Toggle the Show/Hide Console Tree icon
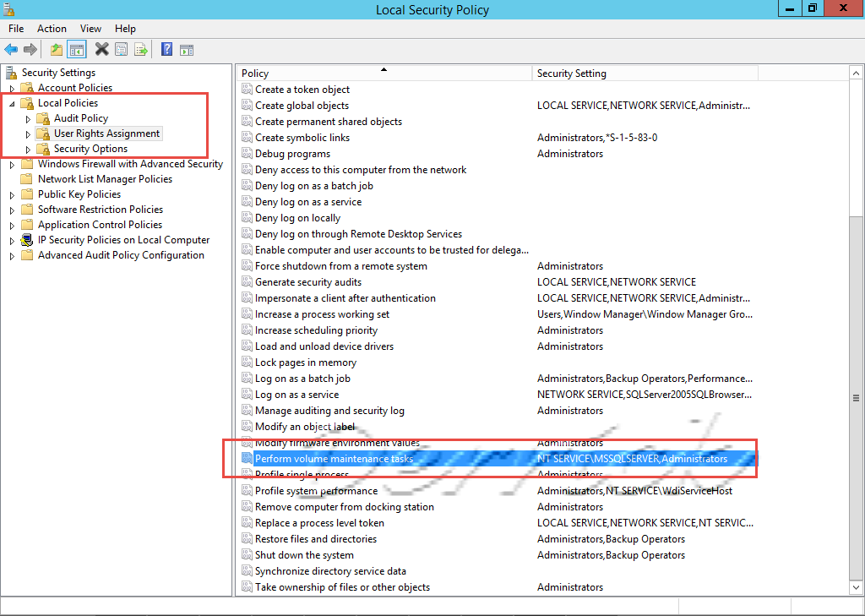 click(x=77, y=49)
